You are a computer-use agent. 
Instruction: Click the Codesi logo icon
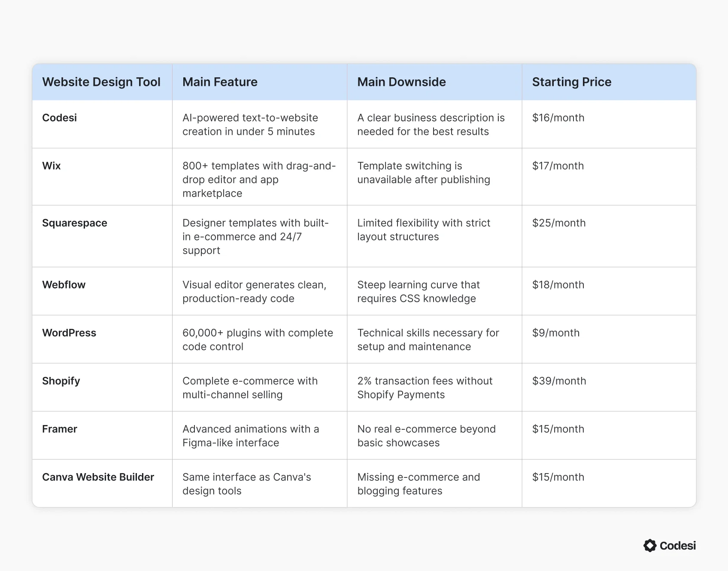650,546
